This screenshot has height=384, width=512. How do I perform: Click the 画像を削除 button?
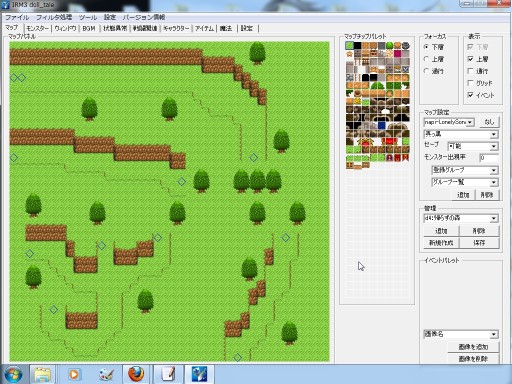click(x=473, y=359)
